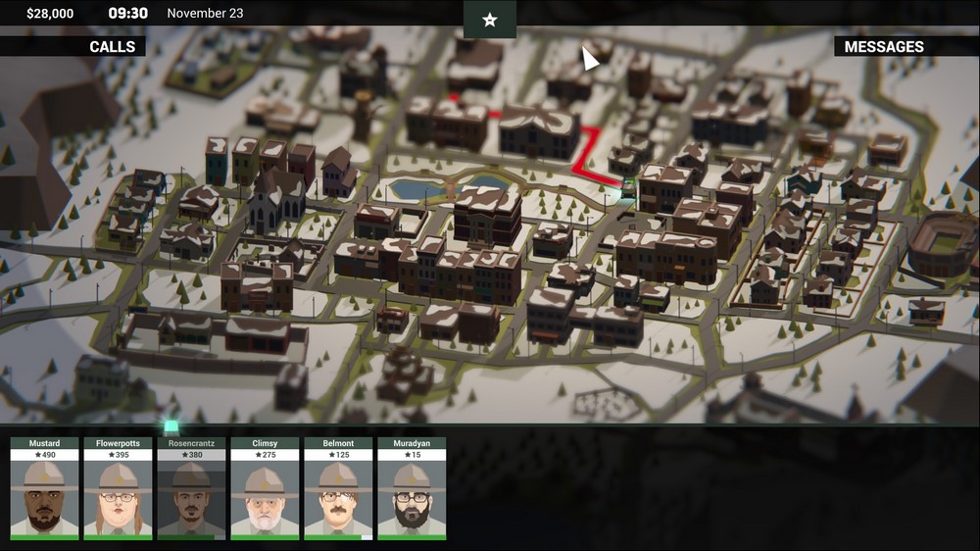The width and height of the screenshot is (980, 551).
Task: Click the glowing siren light above Rosencrantz
Action: tap(171, 426)
